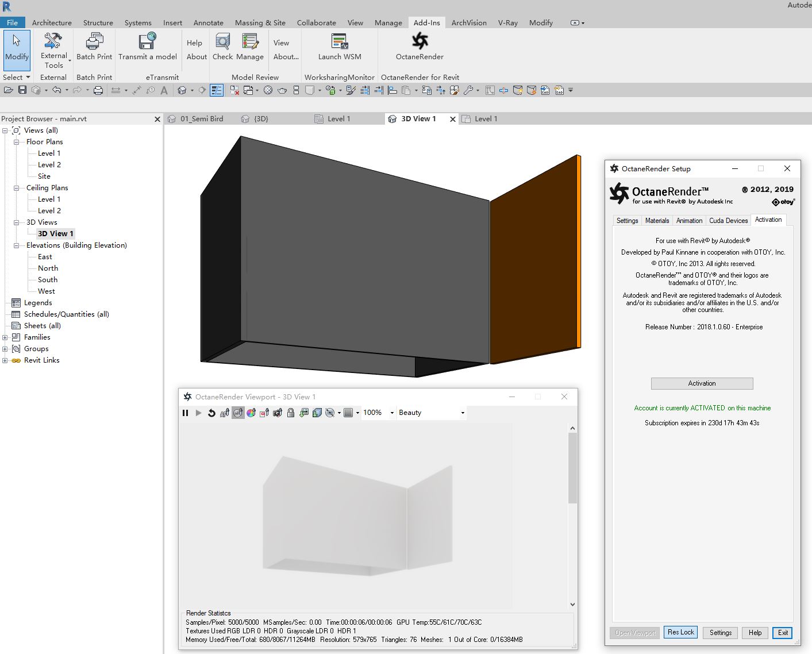Start the OctaneRender add-in from ribbon
The image size is (812, 654).
coord(420,47)
